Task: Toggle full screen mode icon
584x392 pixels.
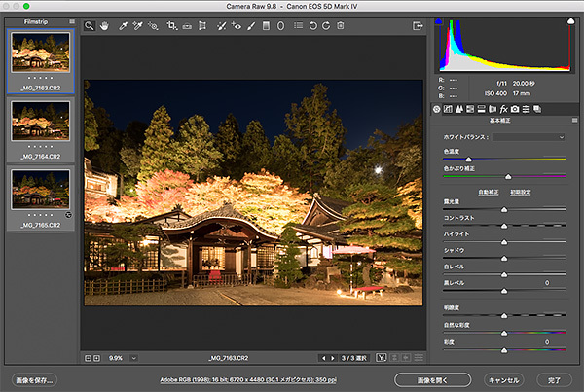Action: (x=418, y=25)
